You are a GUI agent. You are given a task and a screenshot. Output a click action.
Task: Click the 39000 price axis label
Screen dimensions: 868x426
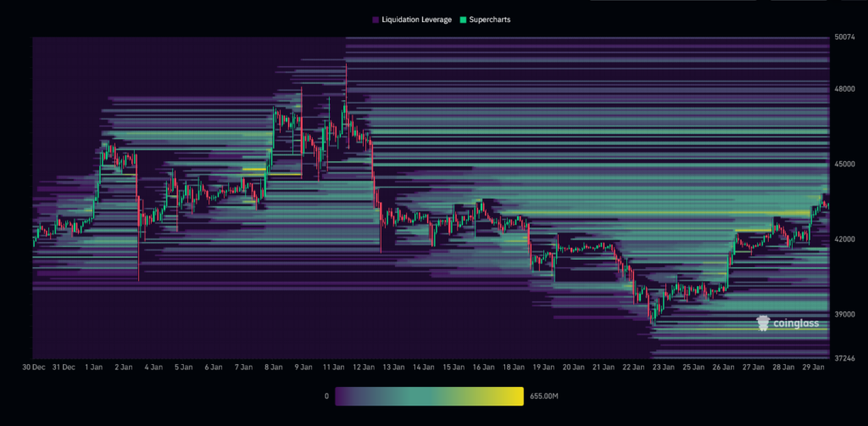[x=843, y=314]
